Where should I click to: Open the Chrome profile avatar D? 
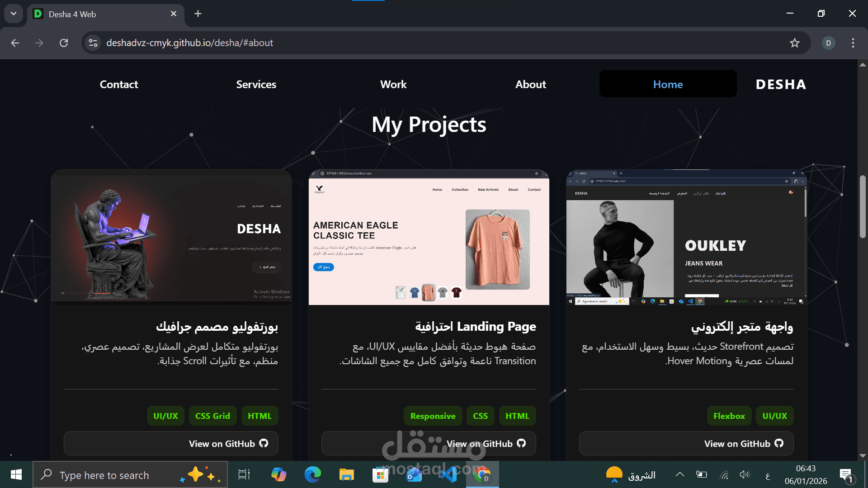(x=828, y=43)
